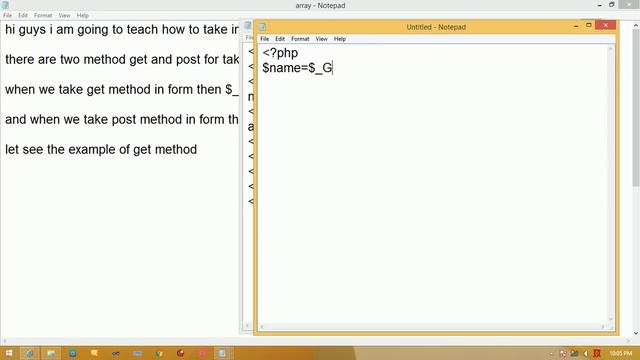640x360 pixels.
Task: Open Edit menu in array Notepad window
Action: [x=22, y=16]
